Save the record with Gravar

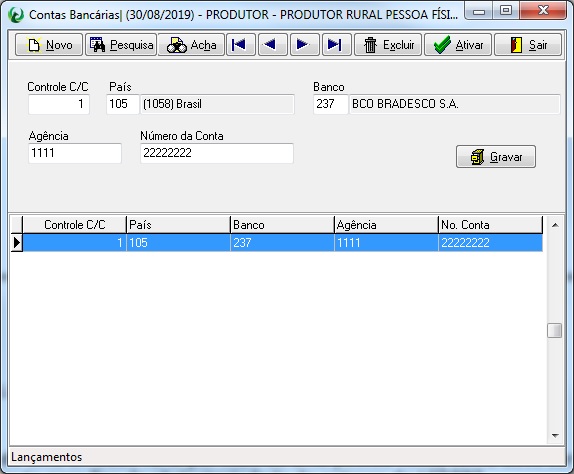(496, 157)
